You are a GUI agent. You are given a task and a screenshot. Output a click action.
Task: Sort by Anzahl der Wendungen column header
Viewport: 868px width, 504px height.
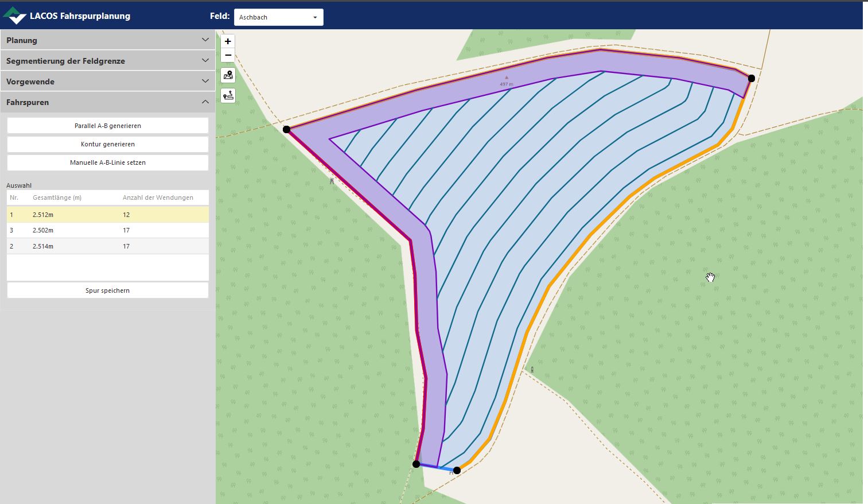coord(158,197)
